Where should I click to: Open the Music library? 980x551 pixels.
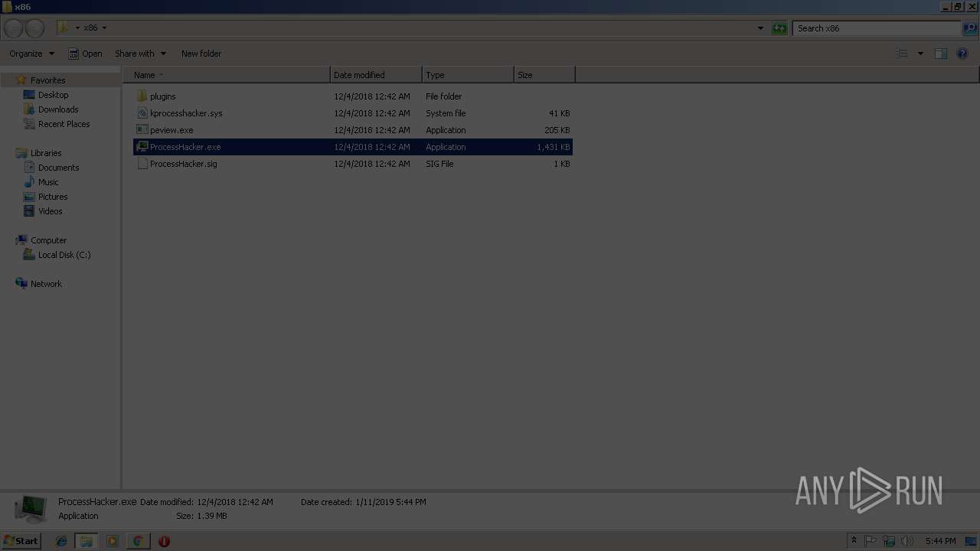(x=48, y=182)
